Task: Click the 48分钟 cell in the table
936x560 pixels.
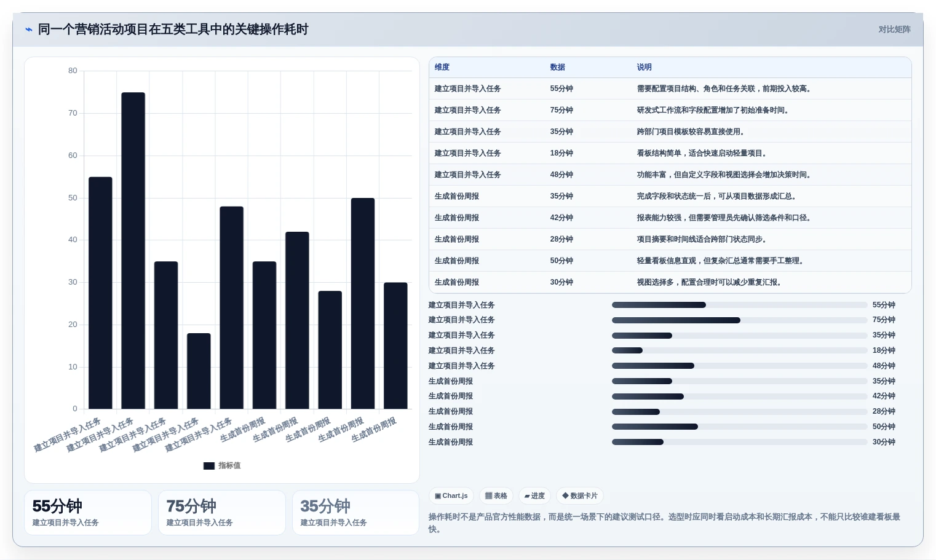Action: pos(561,175)
